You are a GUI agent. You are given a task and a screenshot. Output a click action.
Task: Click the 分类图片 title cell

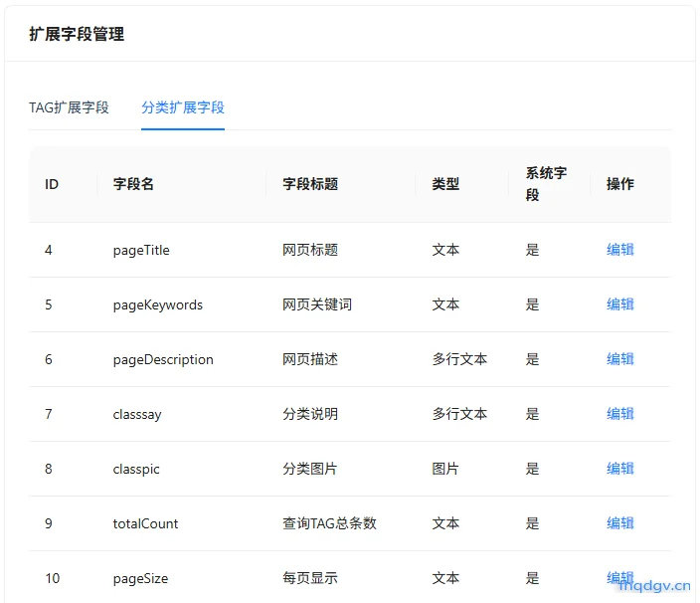(310, 469)
